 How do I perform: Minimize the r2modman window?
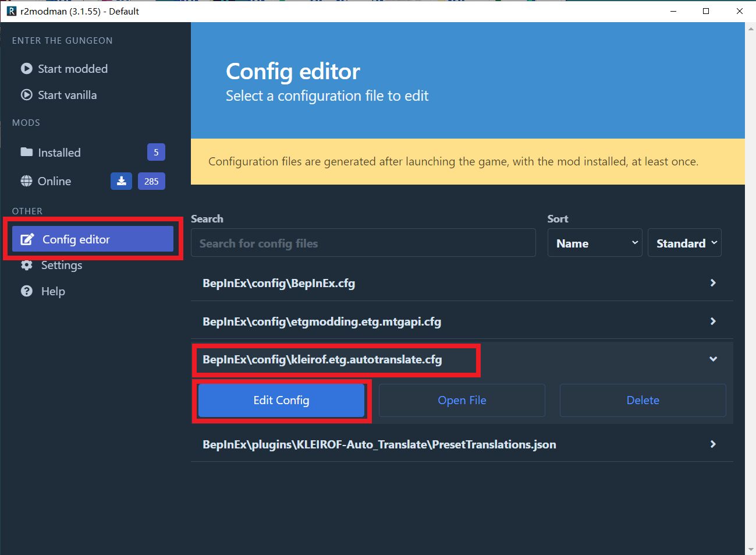[x=673, y=11]
